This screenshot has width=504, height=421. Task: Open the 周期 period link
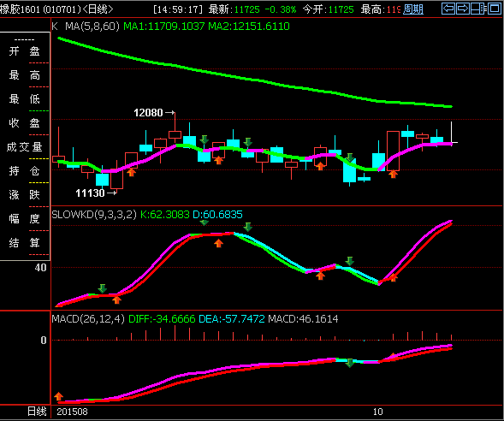click(413, 9)
